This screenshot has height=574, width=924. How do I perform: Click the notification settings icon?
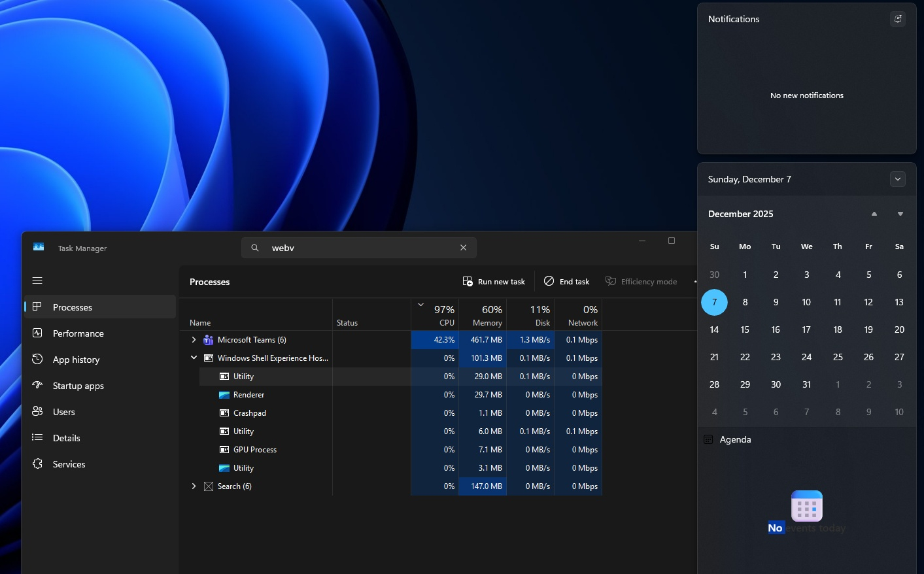pyautogui.click(x=898, y=19)
